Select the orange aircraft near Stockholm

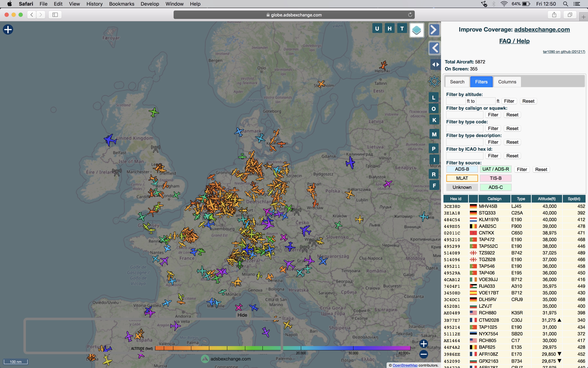click(321, 84)
